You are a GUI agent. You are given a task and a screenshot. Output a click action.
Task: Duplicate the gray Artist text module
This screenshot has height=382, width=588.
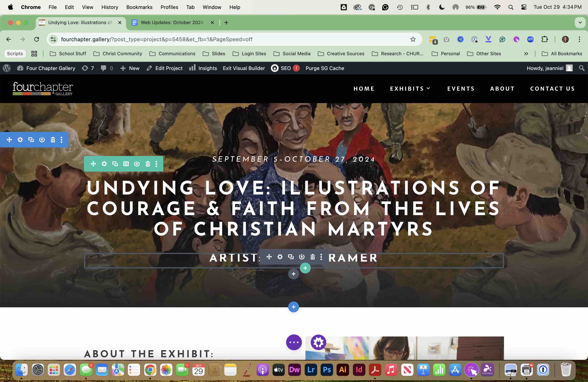click(x=291, y=257)
